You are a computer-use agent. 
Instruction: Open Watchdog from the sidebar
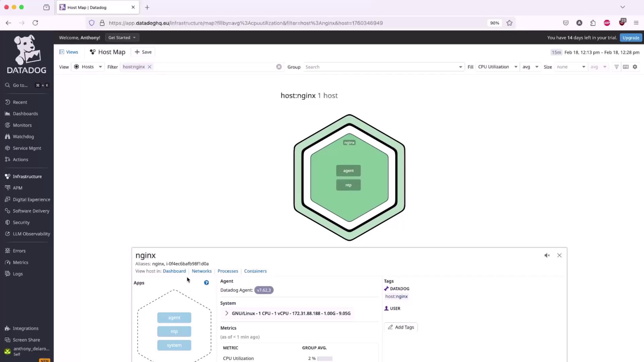pyautogui.click(x=23, y=136)
